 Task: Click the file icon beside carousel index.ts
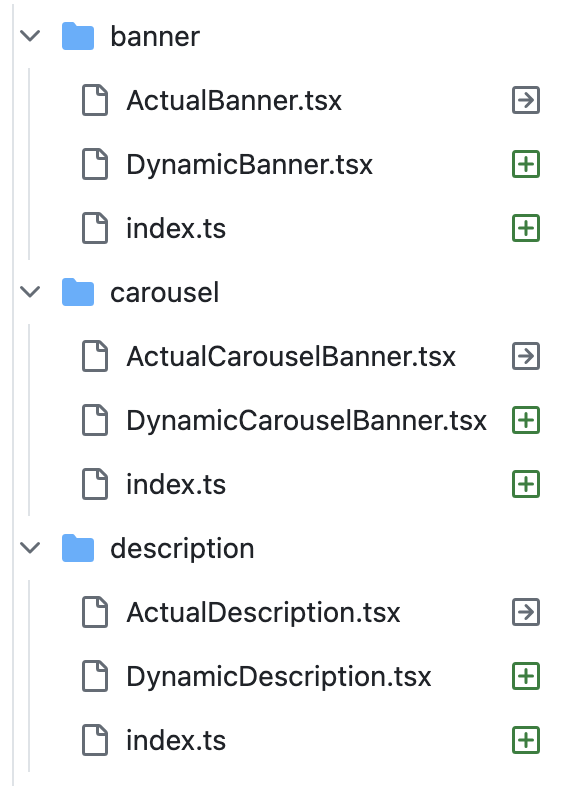click(95, 484)
